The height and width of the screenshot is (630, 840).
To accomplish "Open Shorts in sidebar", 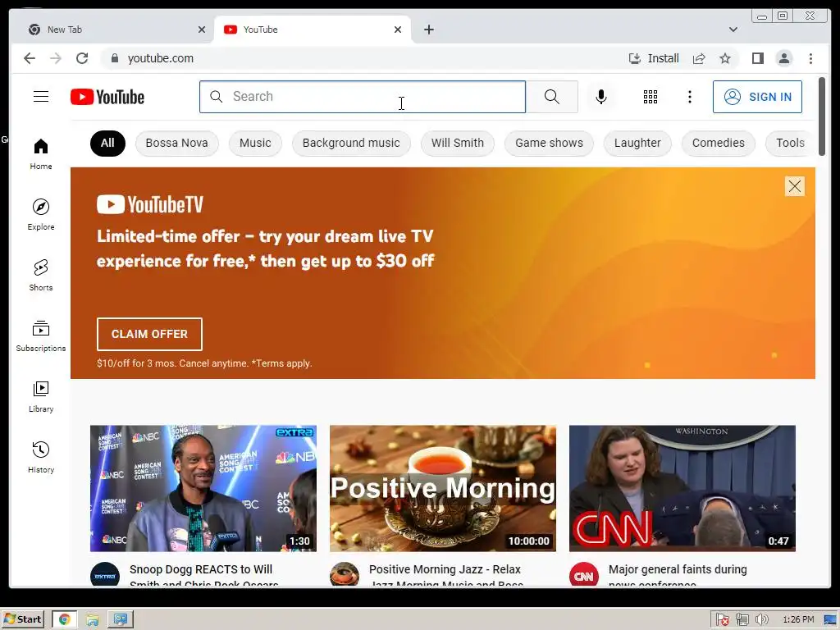I will point(41,276).
